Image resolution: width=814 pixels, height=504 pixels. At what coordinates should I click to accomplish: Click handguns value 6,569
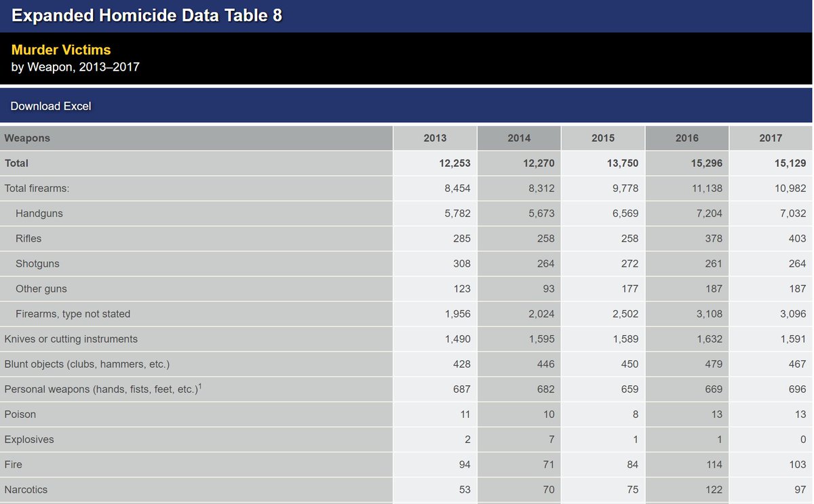coord(625,213)
